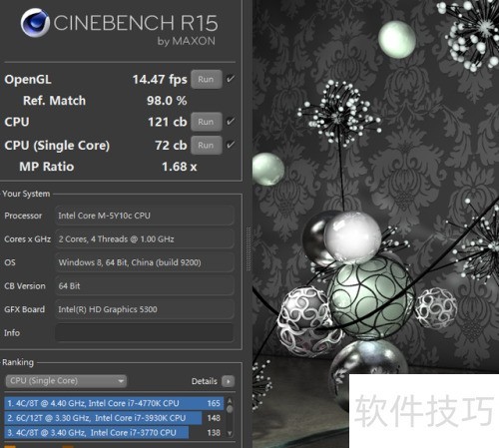Image resolution: width=499 pixels, height=448 pixels.
Task: Click the Cinebench sphere logo icon
Action: point(35,23)
